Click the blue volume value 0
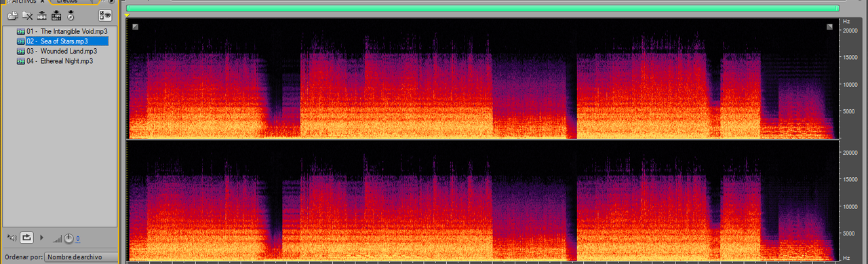The image size is (868, 264). coord(77,239)
